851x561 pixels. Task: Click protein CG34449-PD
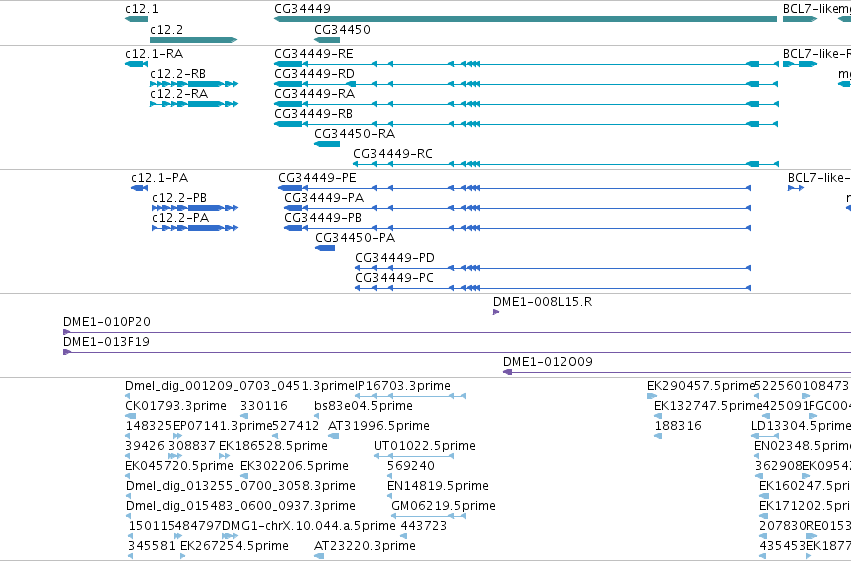(553, 268)
